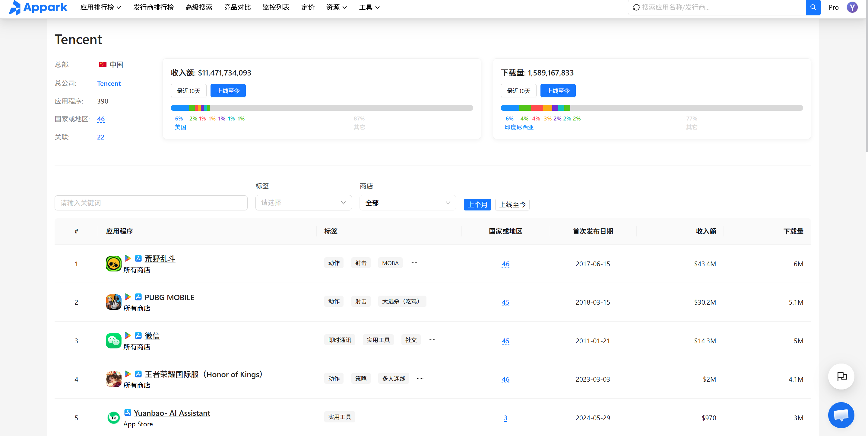Click the 总公司 Tencent link
This screenshot has width=868, height=436.
pos(109,83)
